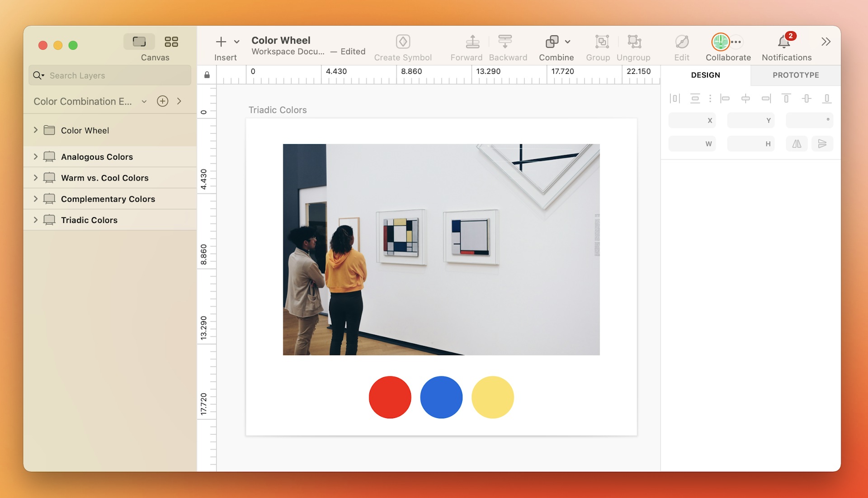Image resolution: width=868 pixels, height=498 pixels.
Task: Click the flip horizontal control
Action: click(x=797, y=143)
